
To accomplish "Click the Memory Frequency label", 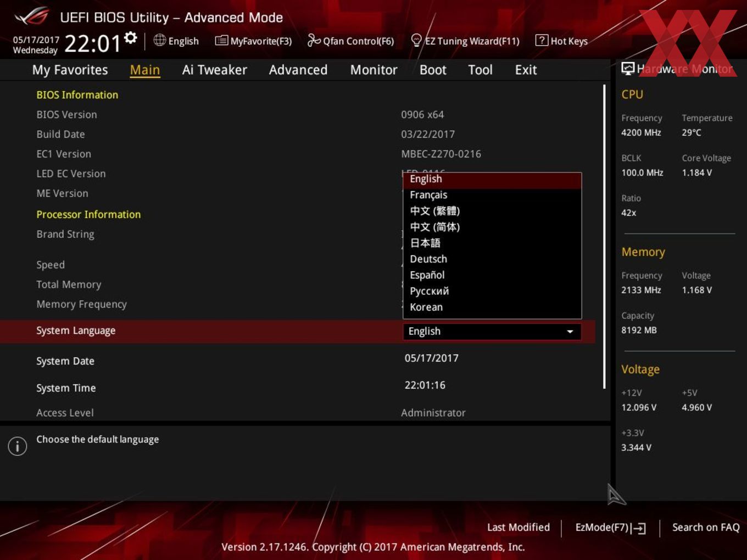I will click(81, 305).
